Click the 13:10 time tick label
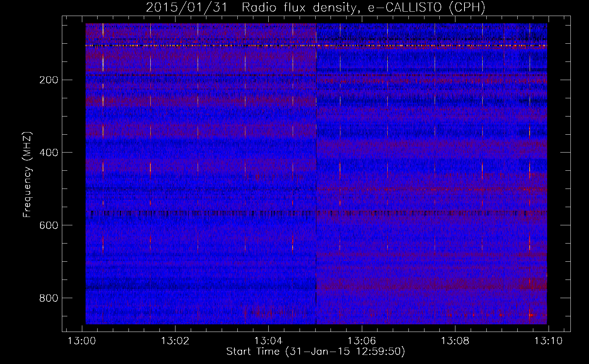589x364 pixels. click(x=548, y=341)
